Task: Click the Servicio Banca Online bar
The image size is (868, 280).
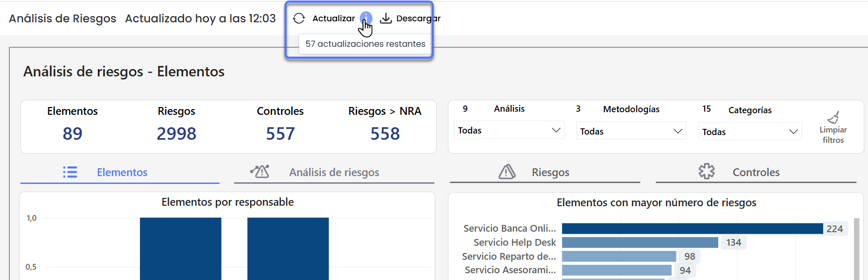Action: pos(692,229)
